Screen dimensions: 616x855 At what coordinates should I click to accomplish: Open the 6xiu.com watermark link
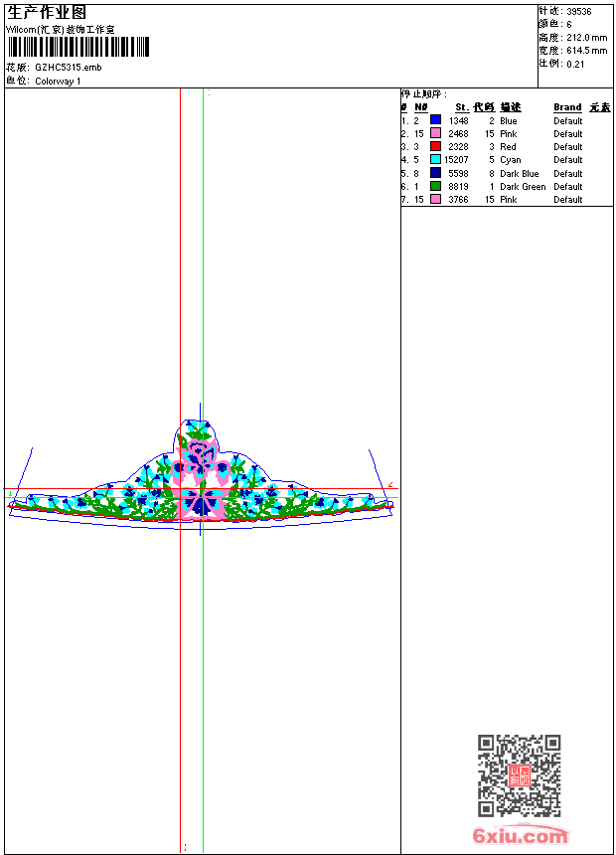(520, 836)
